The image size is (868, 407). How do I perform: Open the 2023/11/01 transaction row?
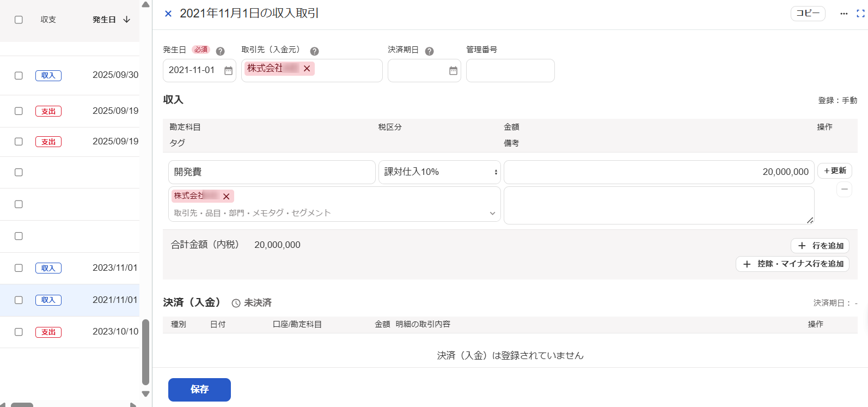coord(70,268)
